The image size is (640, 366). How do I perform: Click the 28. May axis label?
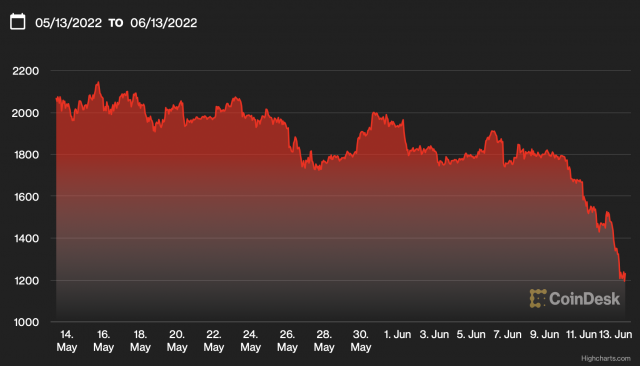point(324,341)
